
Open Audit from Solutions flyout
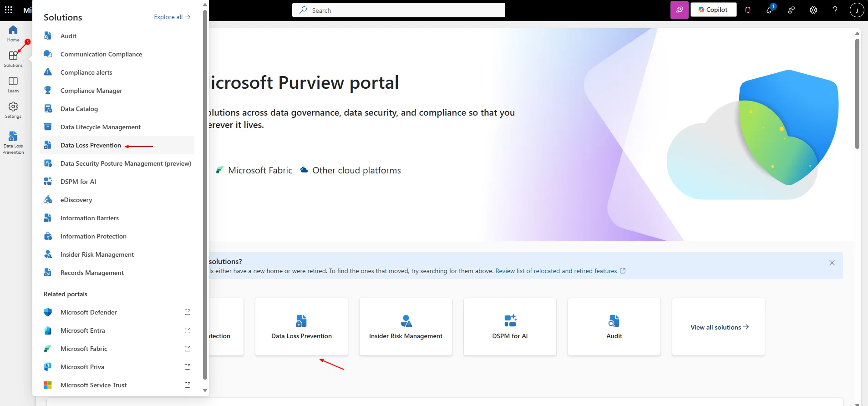click(x=117, y=36)
